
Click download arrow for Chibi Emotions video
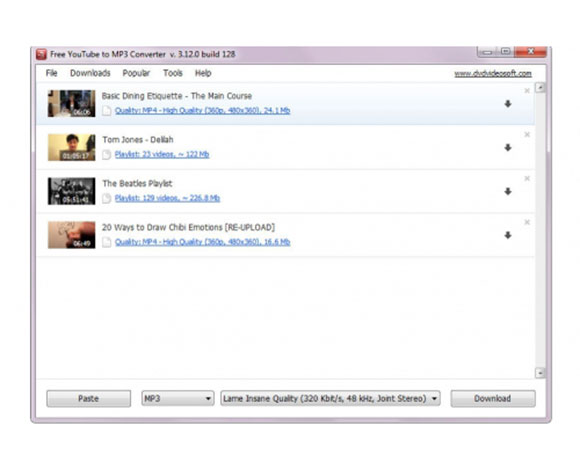click(x=508, y=235)
